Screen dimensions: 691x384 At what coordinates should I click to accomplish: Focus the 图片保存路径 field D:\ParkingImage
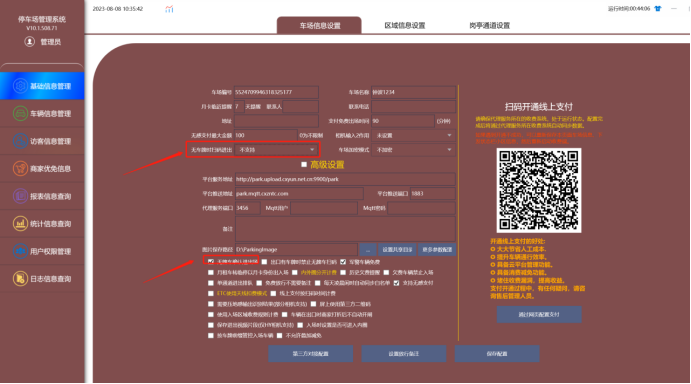[x=296, y=250]
